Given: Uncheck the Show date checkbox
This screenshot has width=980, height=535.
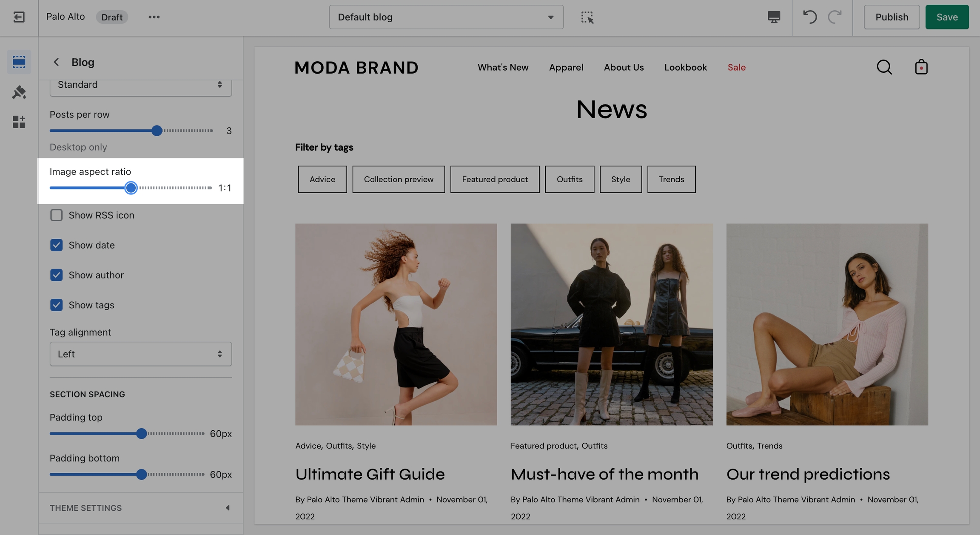Looking at the screenshot, I should (x=56, y=245).
